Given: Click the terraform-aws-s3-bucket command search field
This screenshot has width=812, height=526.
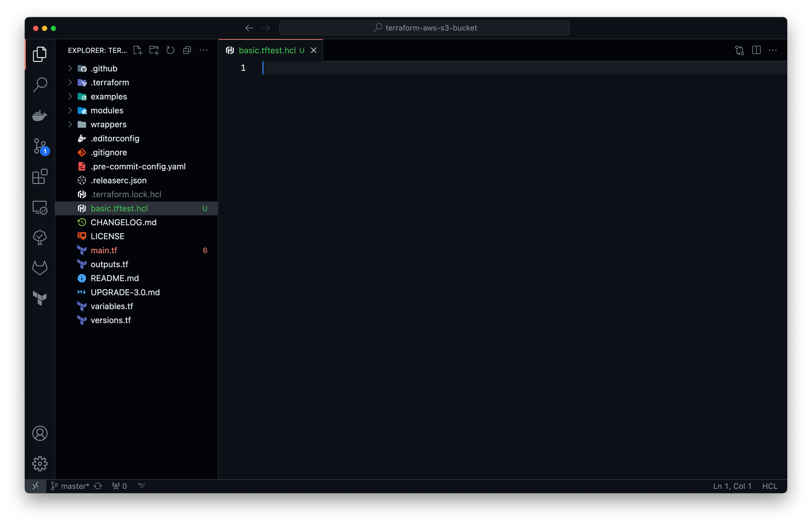Looking at the screenshot, I should click(424, 28).
